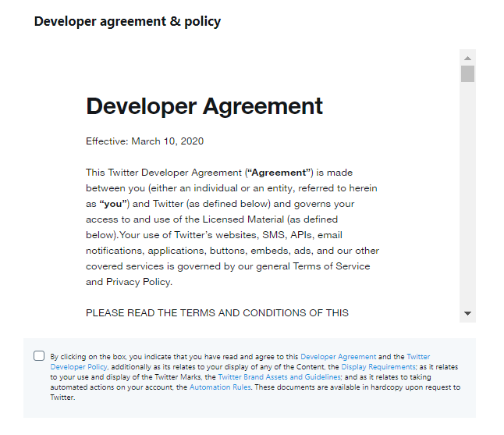
Task: Open the Developer Agreement link
Action: click(338, 357)
